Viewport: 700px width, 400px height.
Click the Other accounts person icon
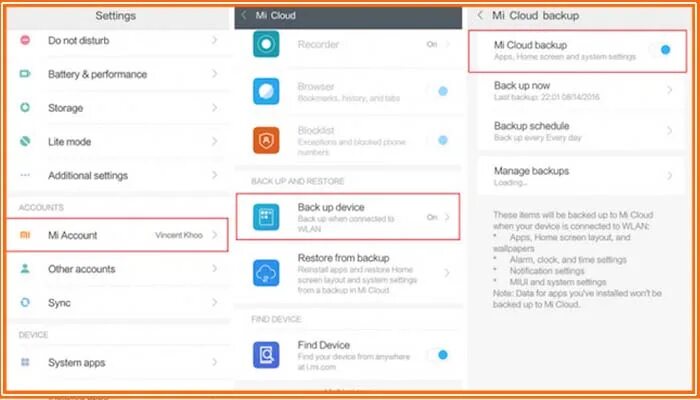[25, 269]
